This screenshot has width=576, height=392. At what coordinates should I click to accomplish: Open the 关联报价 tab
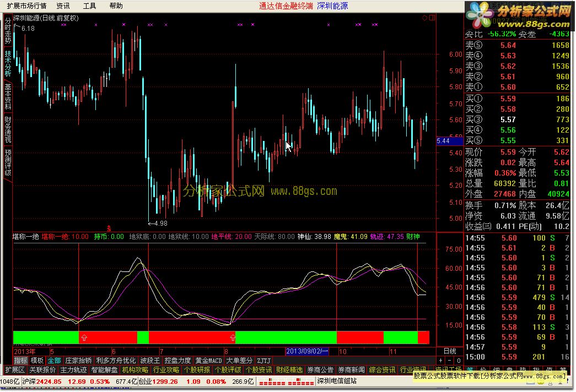42,369
